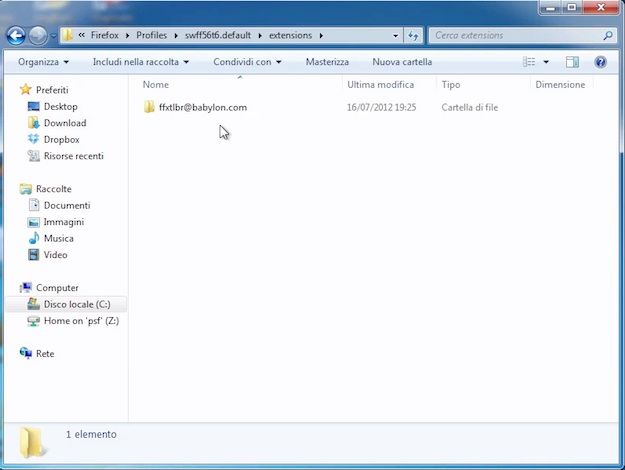Click date 16/07/2012 19:25
The image size is (625, 470).
pos(381,107)
